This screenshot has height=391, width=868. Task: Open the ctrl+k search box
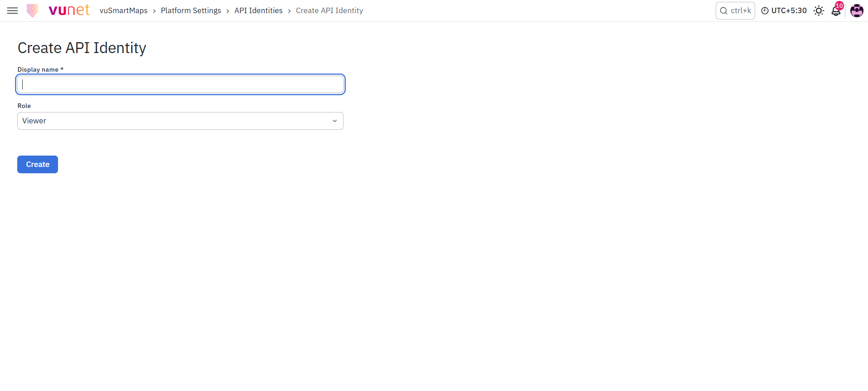pos(735,10)
